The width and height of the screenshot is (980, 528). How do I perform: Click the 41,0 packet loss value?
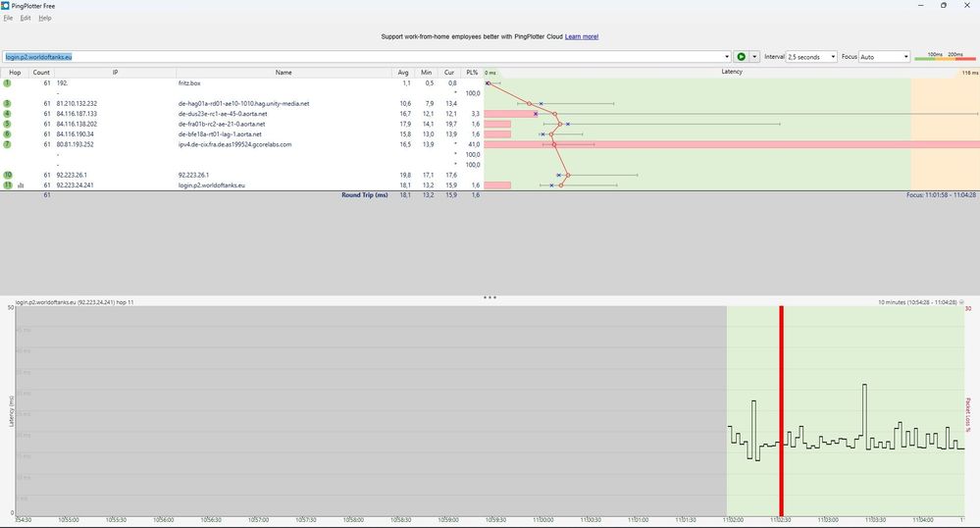pyautogui.click(x=474, y=144)
